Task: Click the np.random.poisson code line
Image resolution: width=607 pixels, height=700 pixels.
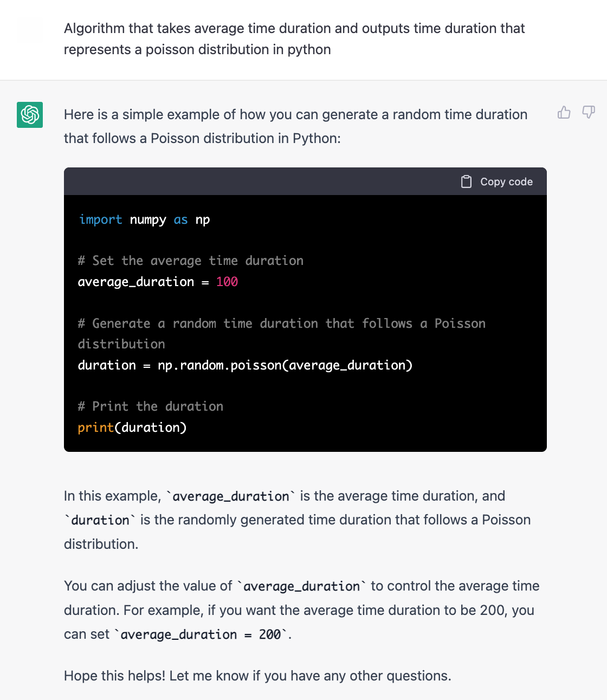Action: tap(245, 365)
